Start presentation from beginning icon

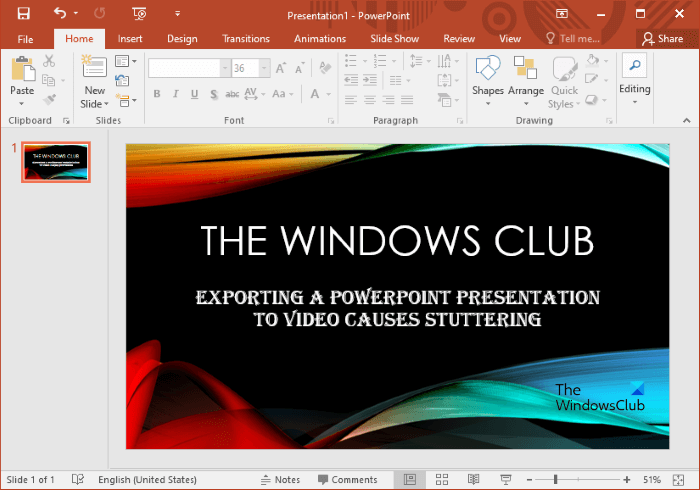pyautogui.click(x=139, y=14)
